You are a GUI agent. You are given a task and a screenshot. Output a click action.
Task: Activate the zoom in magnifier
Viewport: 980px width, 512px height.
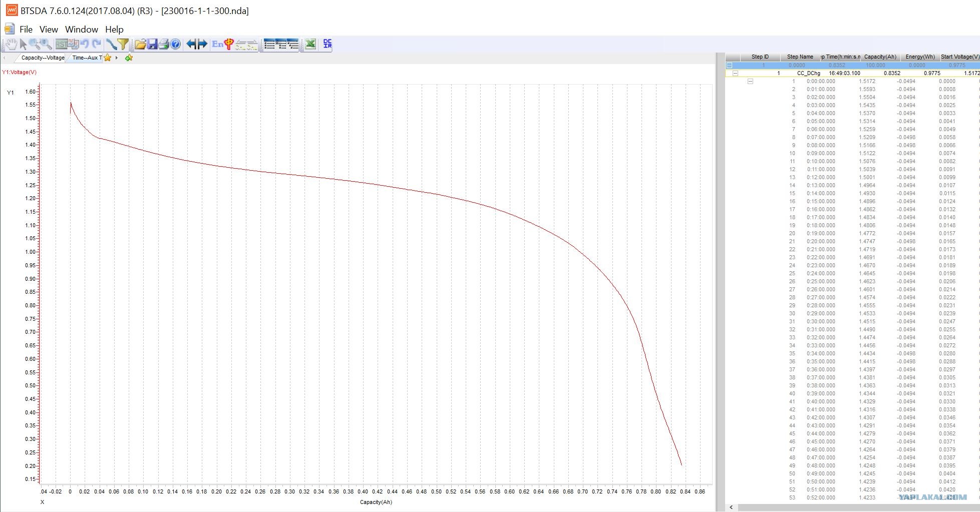coord(35,44)
